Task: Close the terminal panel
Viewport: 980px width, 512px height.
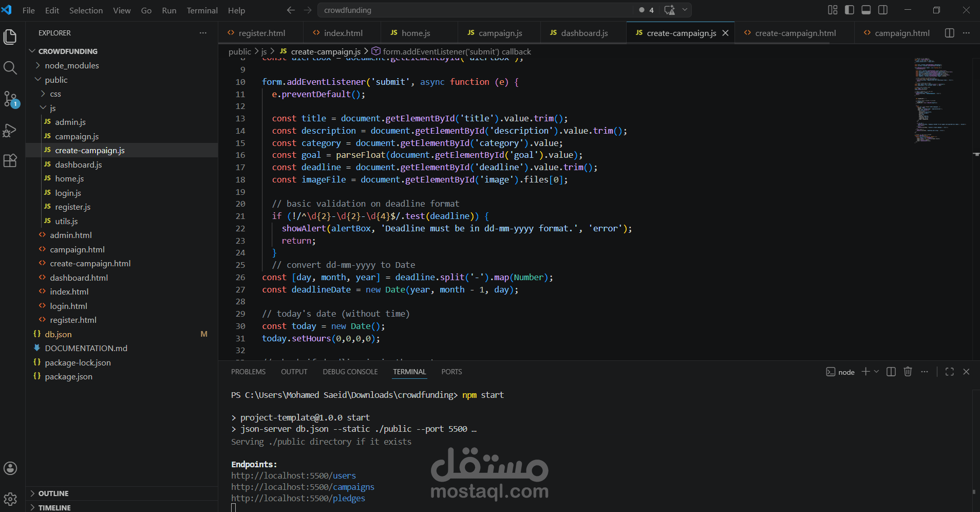Action: 966,372
